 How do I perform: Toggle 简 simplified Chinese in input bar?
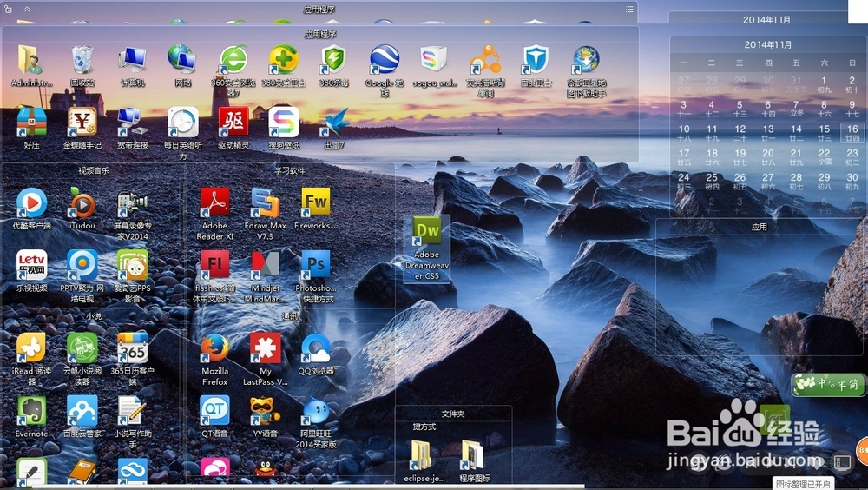(853, 384)
